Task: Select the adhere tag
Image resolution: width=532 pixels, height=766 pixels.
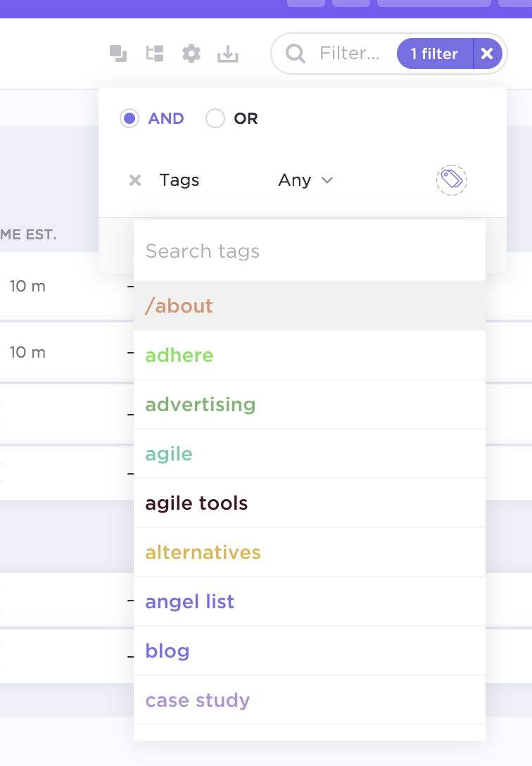Action: (x=179, y=356)
